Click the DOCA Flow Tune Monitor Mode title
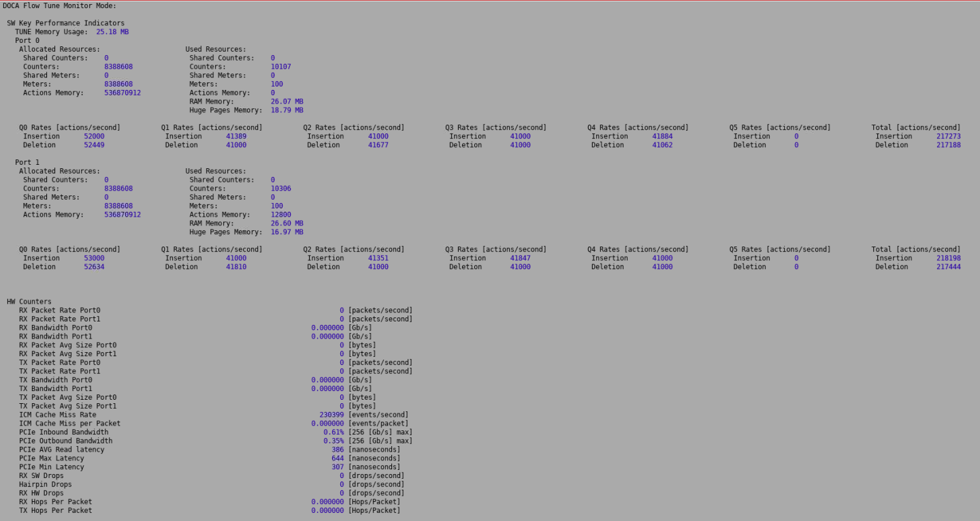Image resolution: width=980 pixels, height=521 pixels. tap(59, 5)
